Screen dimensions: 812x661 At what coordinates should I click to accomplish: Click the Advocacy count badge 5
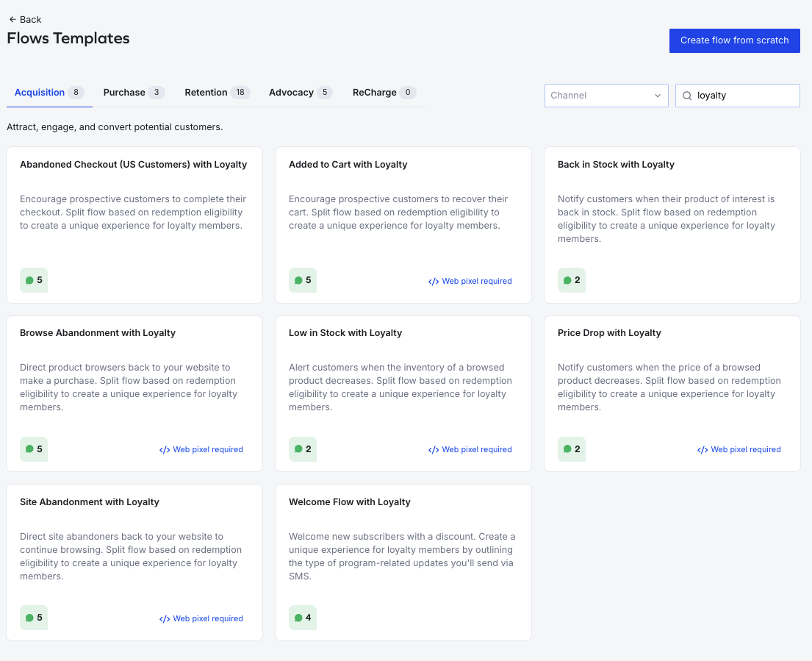coord(325,93)
